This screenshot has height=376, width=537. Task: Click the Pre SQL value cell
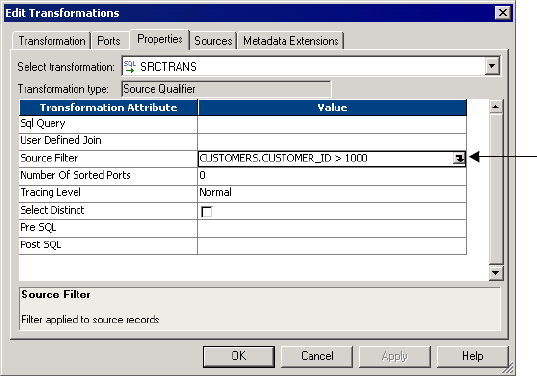click(332, 228)
